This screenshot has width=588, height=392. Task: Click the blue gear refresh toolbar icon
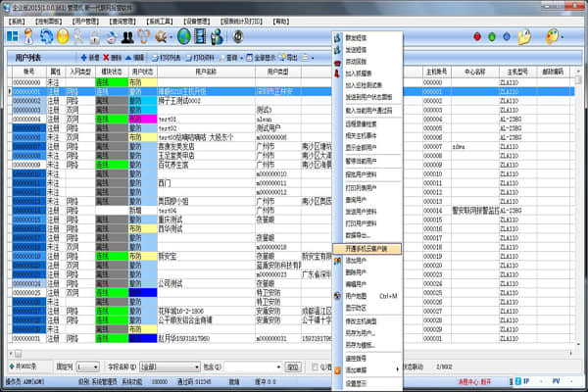click(46, 37)
